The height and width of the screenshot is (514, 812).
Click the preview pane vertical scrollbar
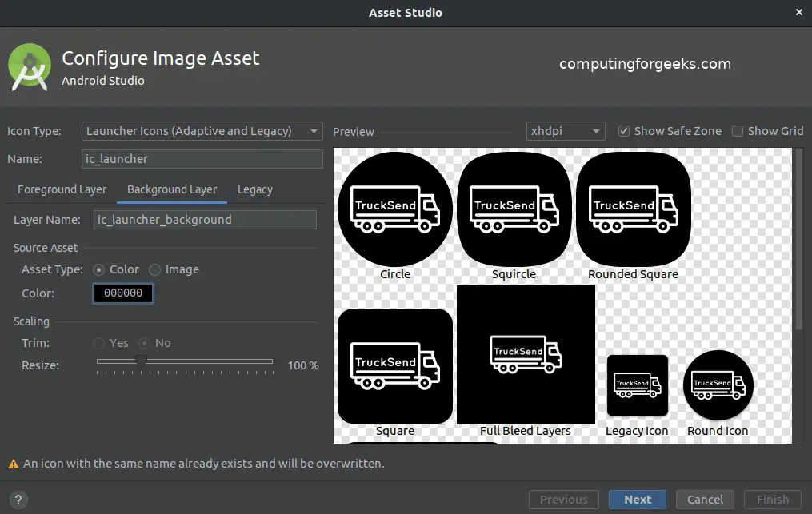[798, 240]
